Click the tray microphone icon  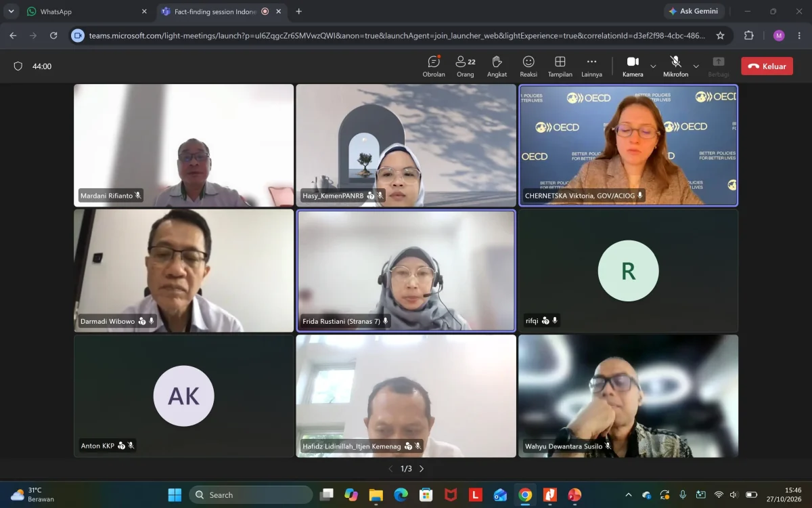point(683,495)
